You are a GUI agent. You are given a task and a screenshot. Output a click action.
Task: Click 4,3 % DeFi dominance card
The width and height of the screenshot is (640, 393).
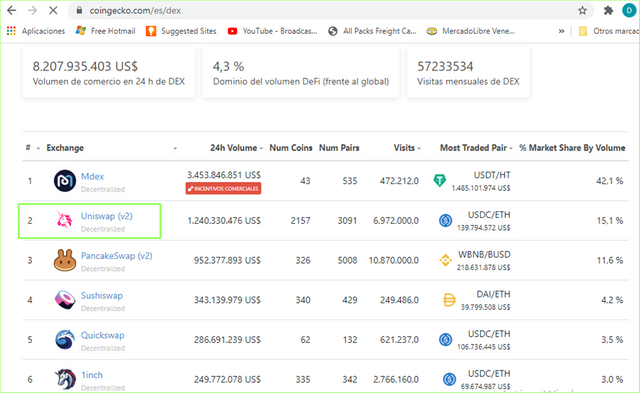[x=301, y=72]
